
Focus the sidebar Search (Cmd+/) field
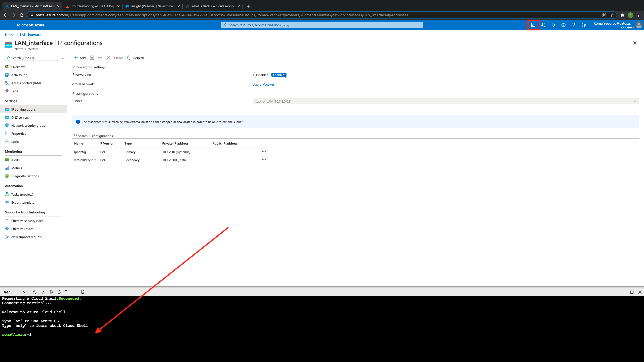pyautogui.click(x=31, y=58)
